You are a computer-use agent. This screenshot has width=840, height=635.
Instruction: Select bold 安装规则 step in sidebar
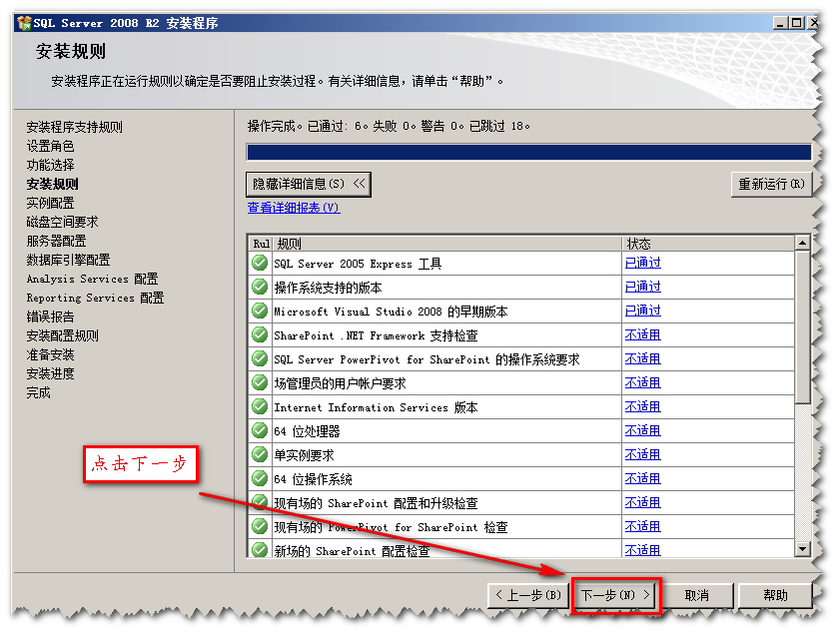(x=53, y=184)
